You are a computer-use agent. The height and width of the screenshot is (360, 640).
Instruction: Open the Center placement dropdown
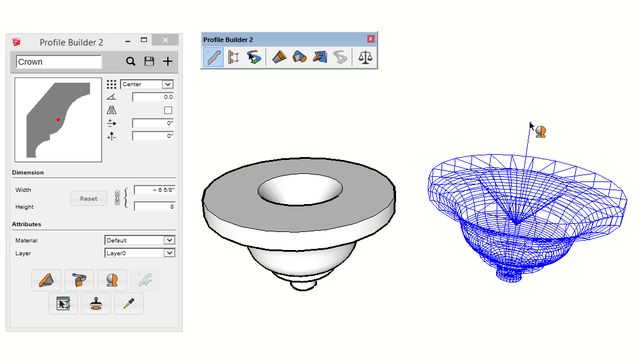[x=147, y=84]
